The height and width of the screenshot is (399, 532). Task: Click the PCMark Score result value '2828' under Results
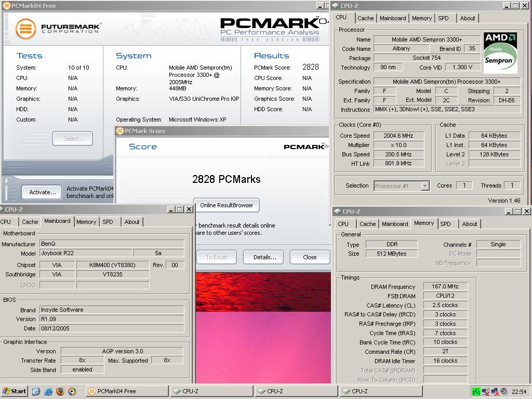311,67
